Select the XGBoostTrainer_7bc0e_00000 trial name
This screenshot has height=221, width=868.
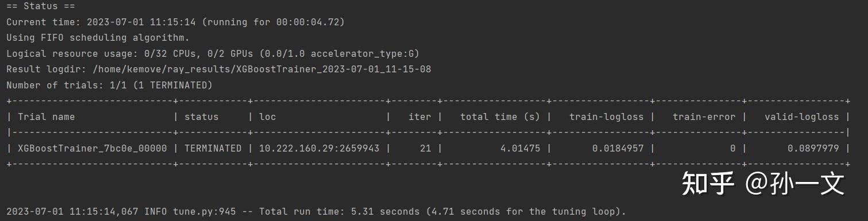[92, 148]
